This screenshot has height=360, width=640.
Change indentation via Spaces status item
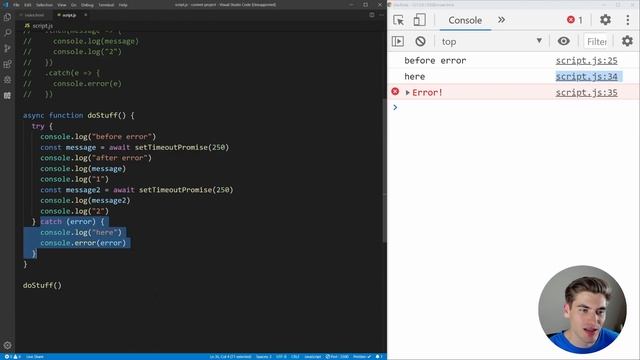[263, 357]
